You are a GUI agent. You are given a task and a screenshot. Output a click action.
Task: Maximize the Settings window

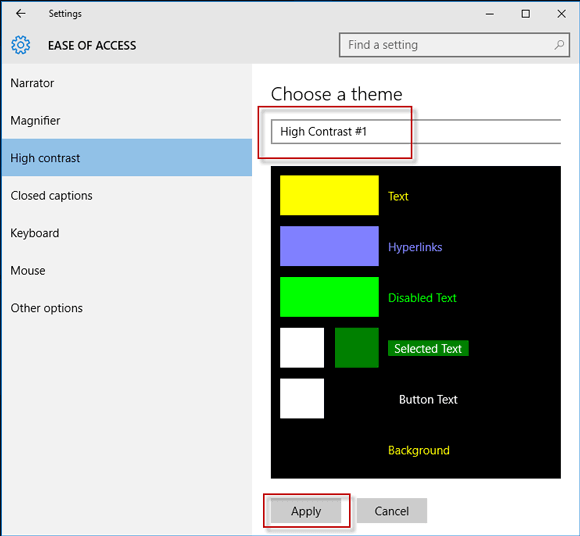(x=526, y=14)
